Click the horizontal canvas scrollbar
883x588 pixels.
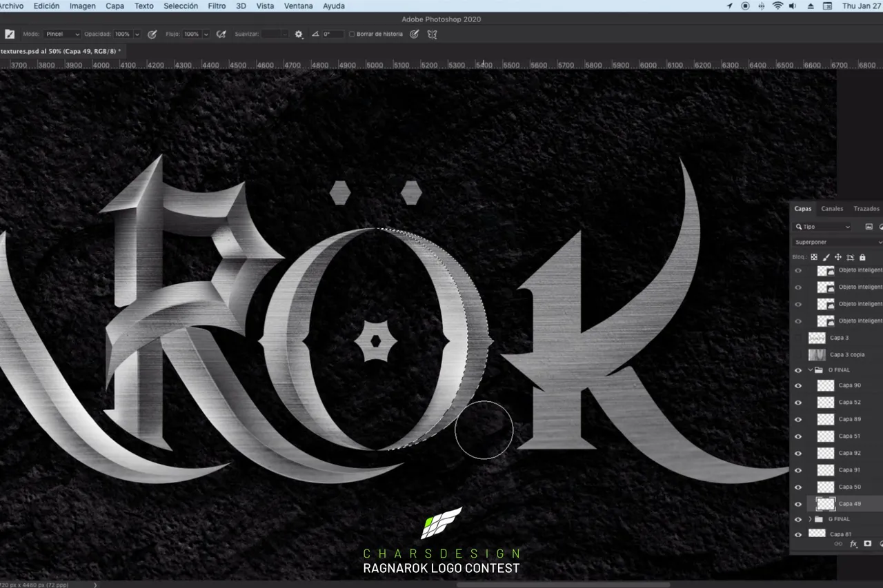(563, 585)
